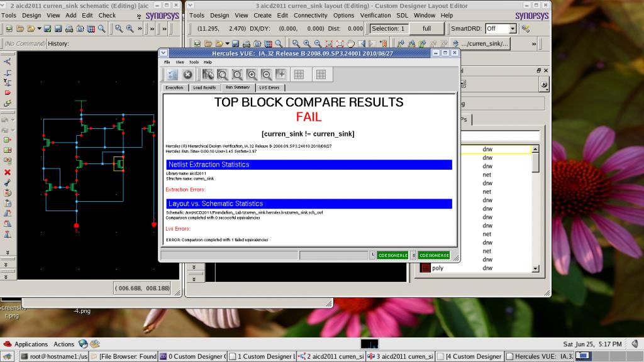Viewport: 644px width, 362px height.
Task: Click the pan hand tool in layout toolbar
Action: pyautogui.click(x=350, y=43)
